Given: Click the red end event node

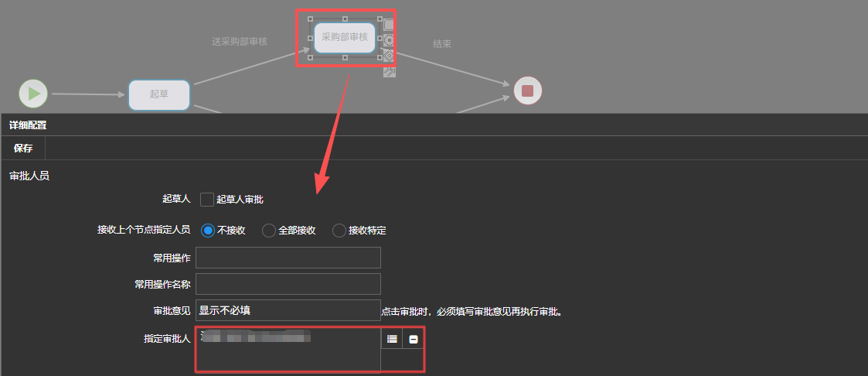Looking at the screenshot, I should click(528, 91).
